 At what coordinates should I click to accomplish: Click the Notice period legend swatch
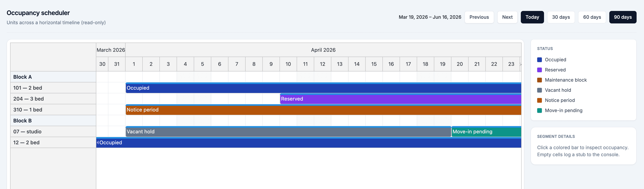pos(539,100)
